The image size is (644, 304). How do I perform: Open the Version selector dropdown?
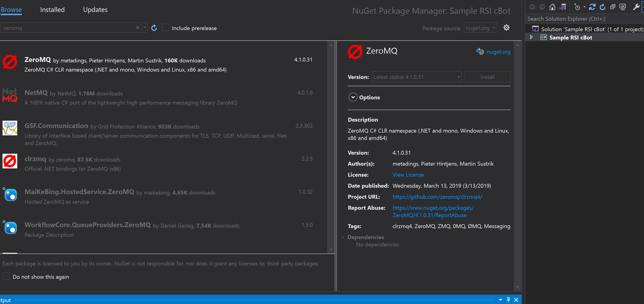click(416, 77)
